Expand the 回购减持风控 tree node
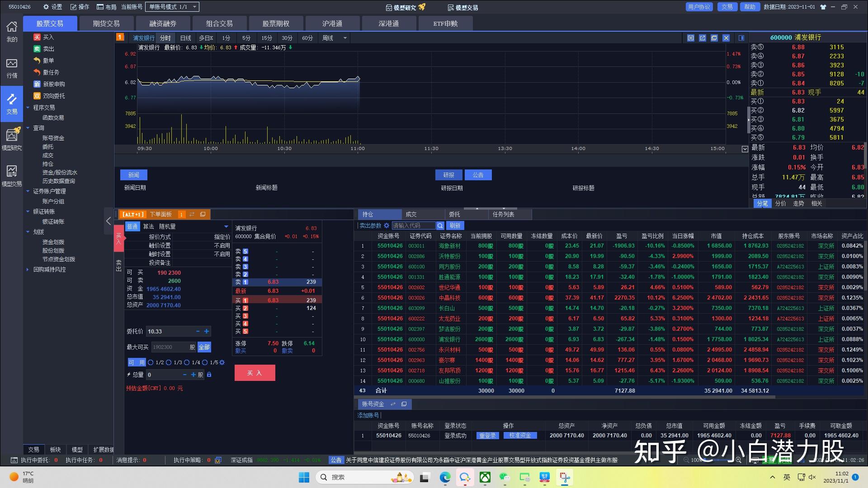 [28, 270]
